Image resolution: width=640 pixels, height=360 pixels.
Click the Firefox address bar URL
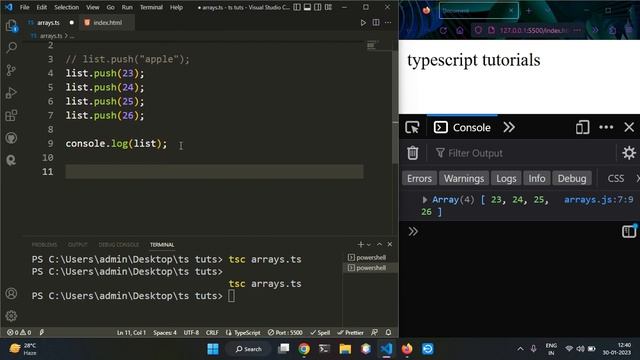point(533,30)
